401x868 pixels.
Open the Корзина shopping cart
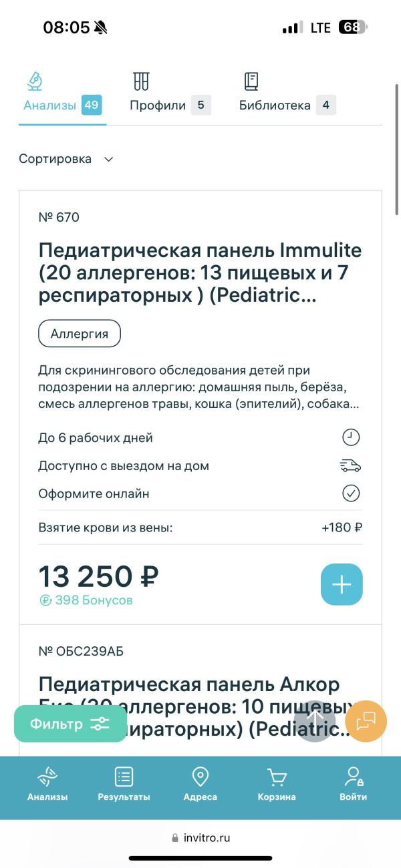coord(277,785)
